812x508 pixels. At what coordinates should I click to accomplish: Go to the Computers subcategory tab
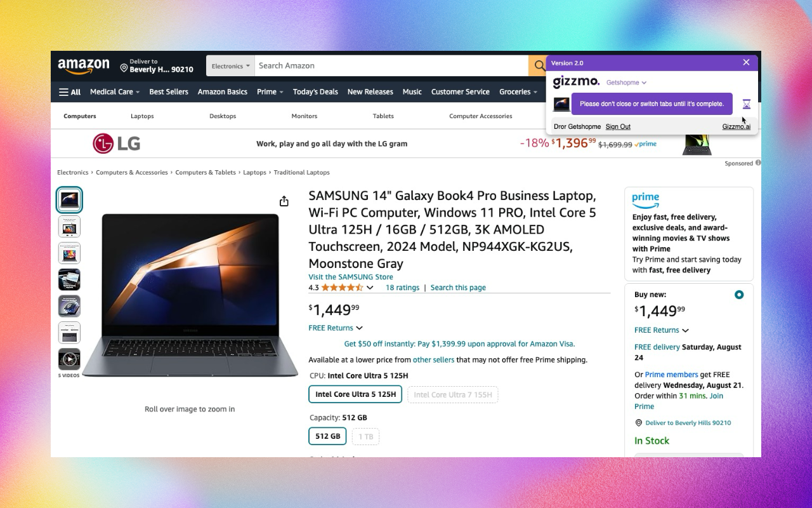tap(80, 116)
